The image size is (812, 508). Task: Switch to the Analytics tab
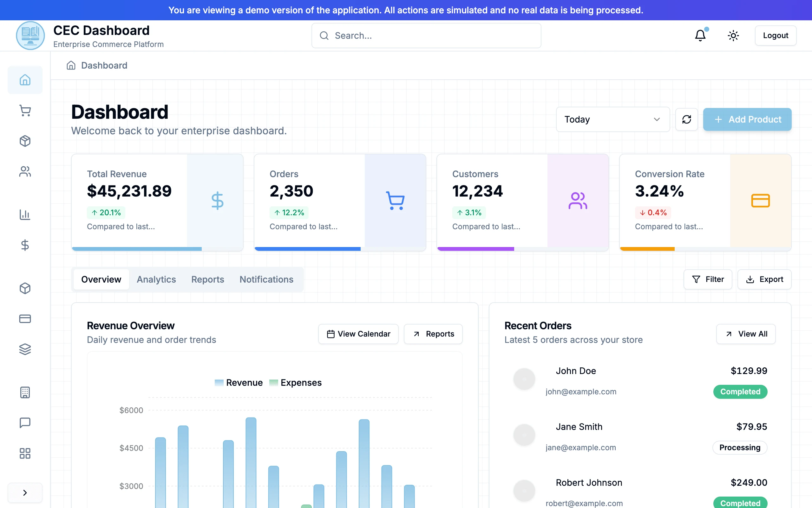pos(156,279)
